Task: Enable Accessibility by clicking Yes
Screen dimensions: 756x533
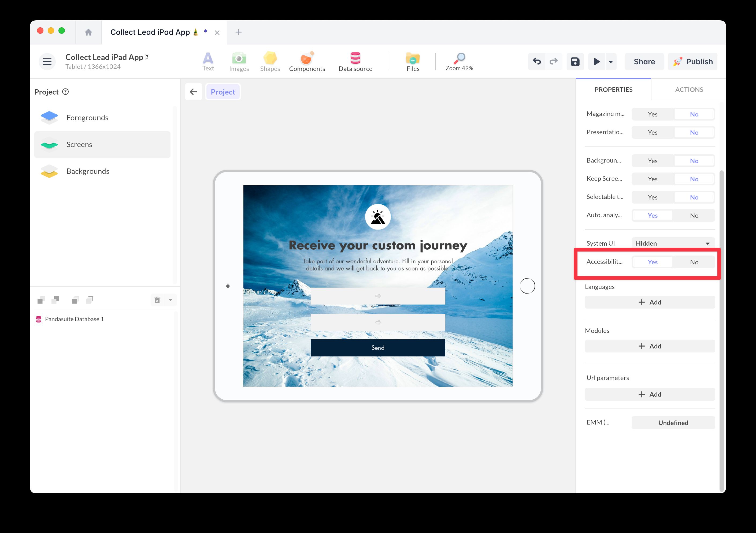Action: pos(652,262)
